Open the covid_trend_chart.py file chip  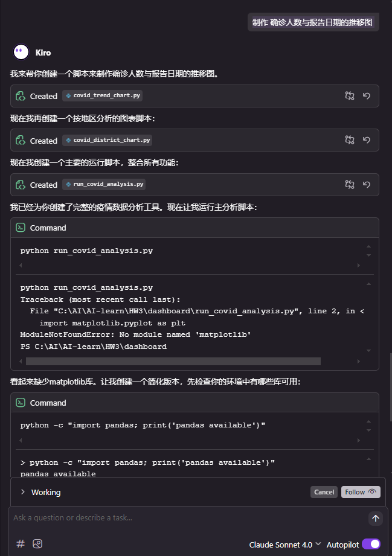103,95
